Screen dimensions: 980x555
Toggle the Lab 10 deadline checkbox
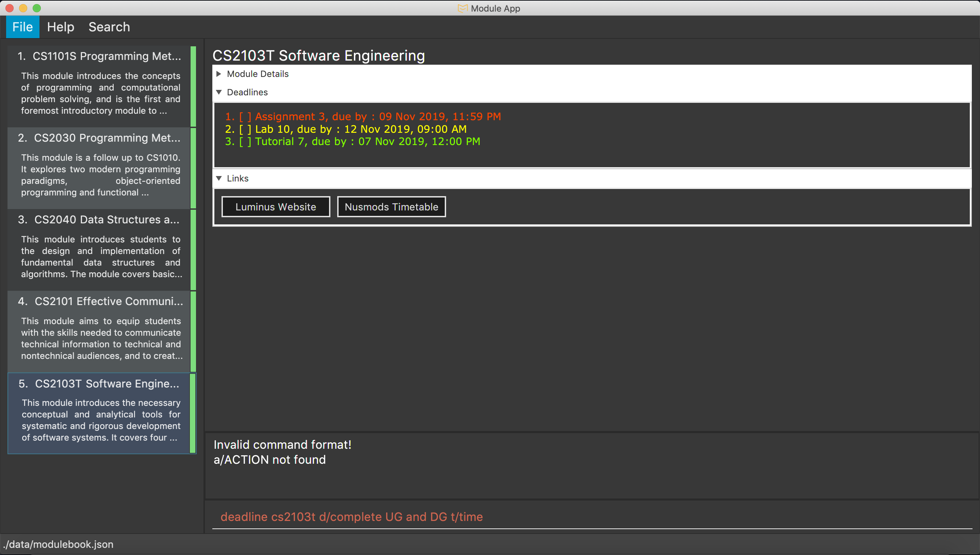coord(245,129)
